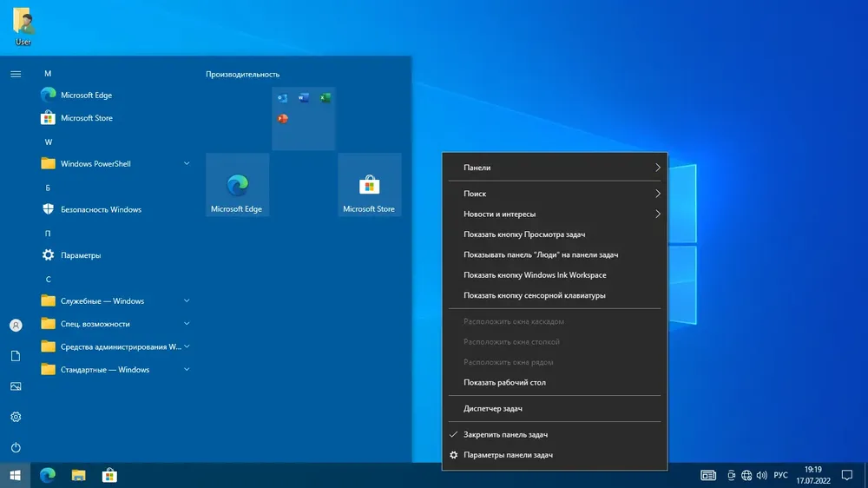Open the Documents icon in Start sidebar
868x488 pixels.
coord(16,356)
